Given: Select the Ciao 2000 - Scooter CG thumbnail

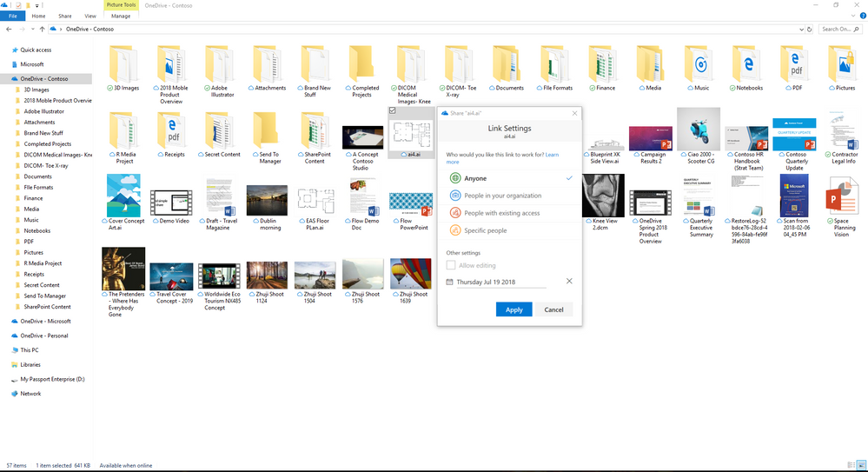Looking at the screenshot, I should [699, 129].
